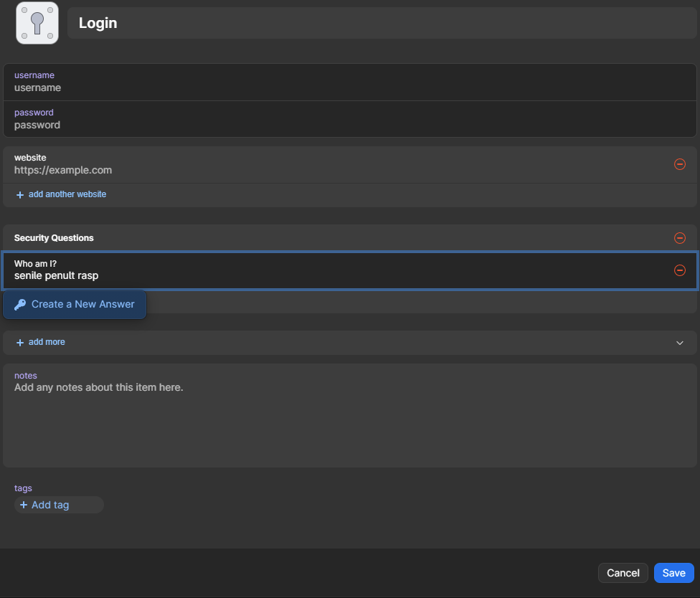
Task: Remove the 'Who am I?' field
Action: click(680, 270)
